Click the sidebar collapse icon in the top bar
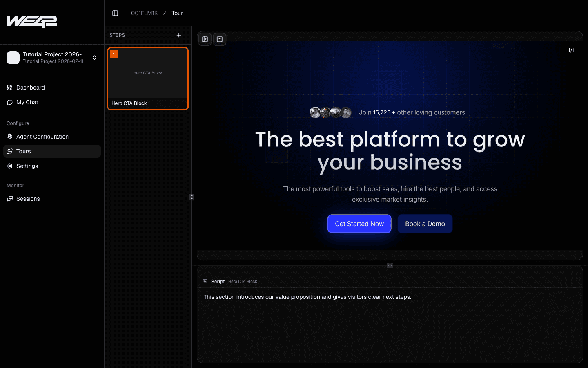This screenshot has width=588, height=368. [115, 13]
